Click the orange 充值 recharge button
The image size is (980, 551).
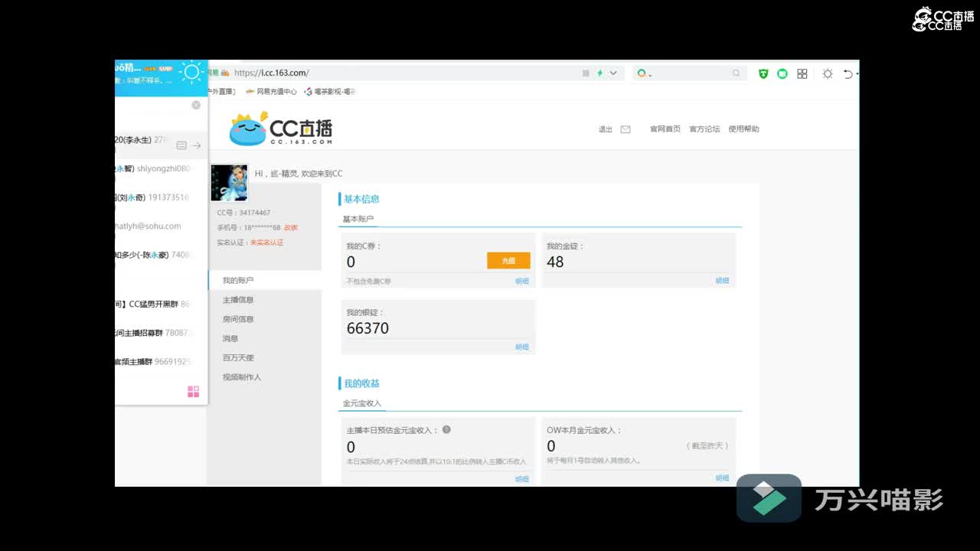508,261
